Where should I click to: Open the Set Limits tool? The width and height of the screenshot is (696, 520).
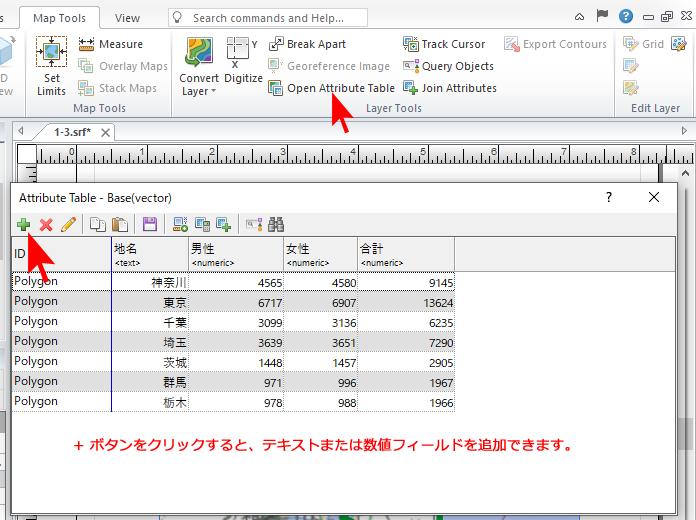pyautogui.click(x=52, y=65)
